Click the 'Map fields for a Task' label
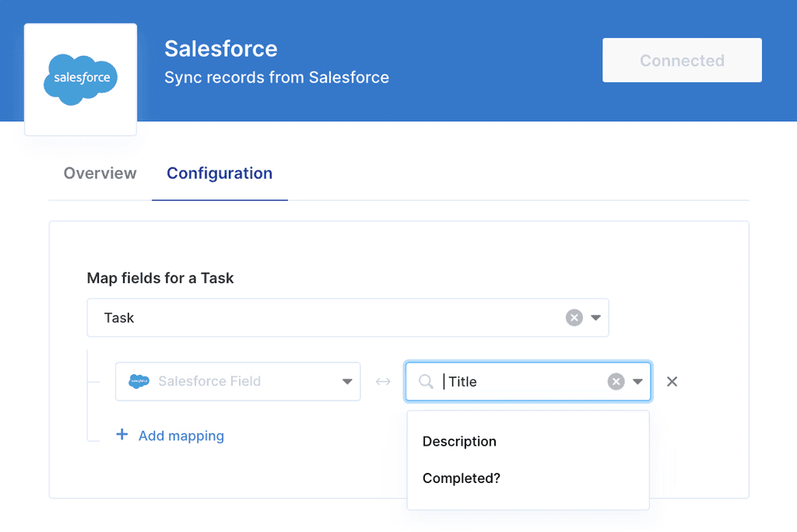The image size is (797, 532). [x=160, y=278]
